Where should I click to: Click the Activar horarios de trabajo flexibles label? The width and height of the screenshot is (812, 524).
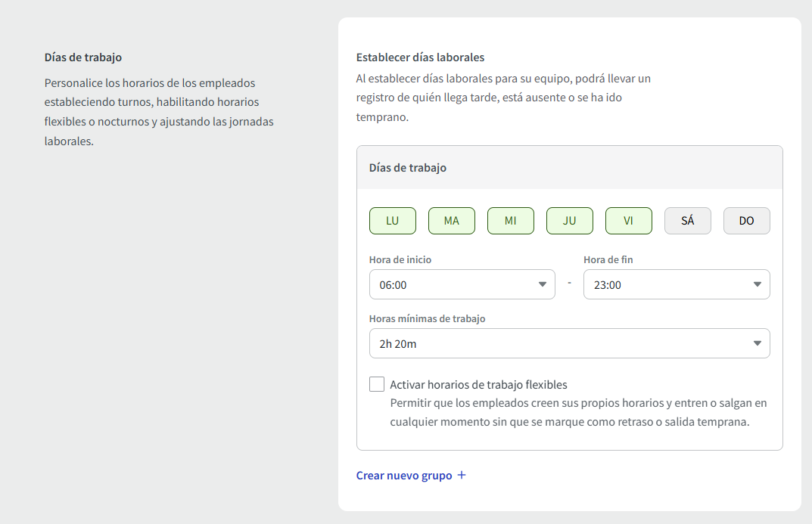[478, 384]
